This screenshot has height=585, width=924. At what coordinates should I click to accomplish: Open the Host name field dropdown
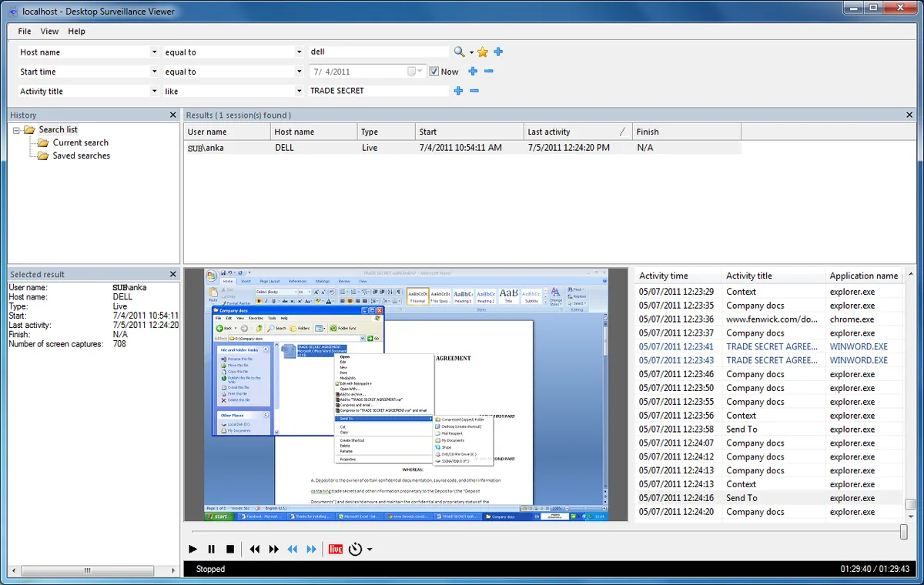(152, 52)
